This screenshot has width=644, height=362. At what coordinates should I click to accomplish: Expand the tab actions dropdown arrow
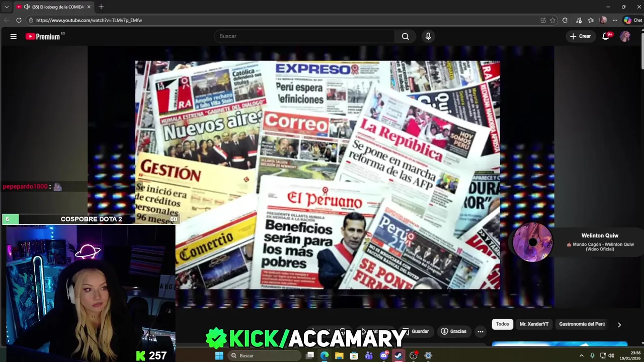coord(7,7)
